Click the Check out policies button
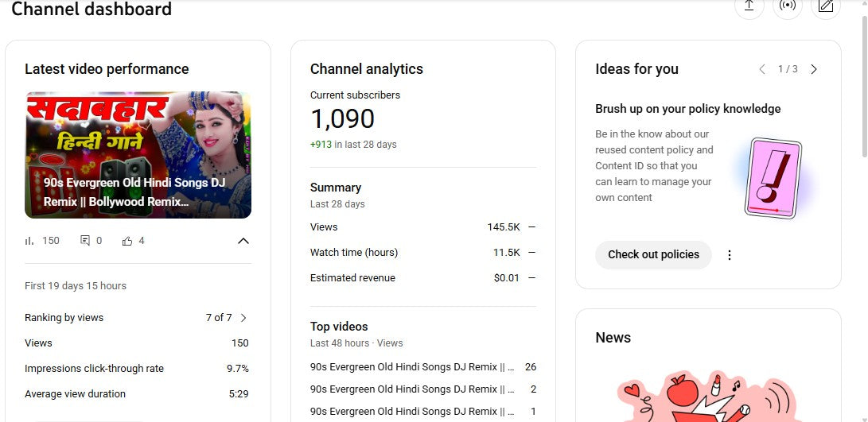The image size is (868, 422). click(653, 255)
